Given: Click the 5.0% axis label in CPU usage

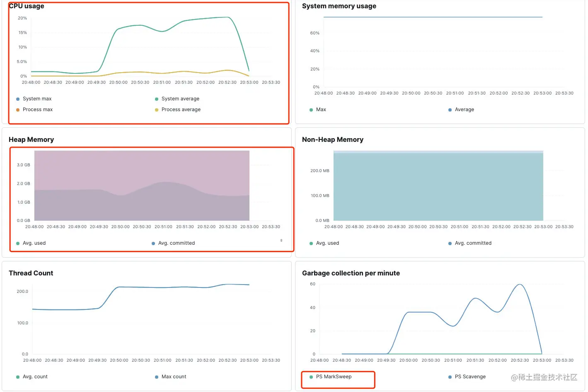Looking at the screenshot, I should [22, 62].
